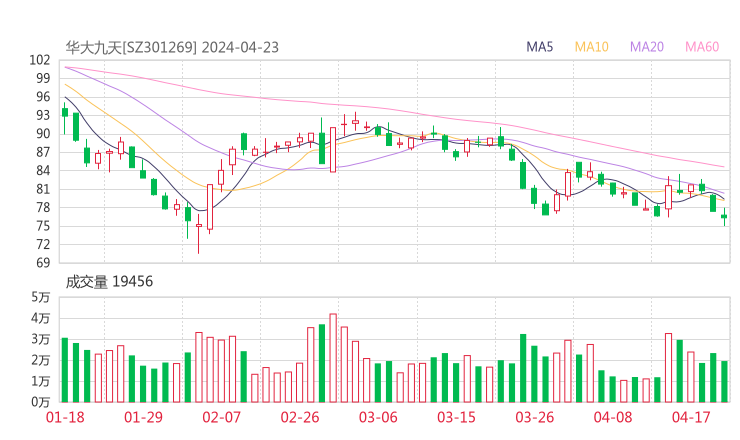Select the 84 price axis label
The image size is (740, 440).
(x=43, y=170)
